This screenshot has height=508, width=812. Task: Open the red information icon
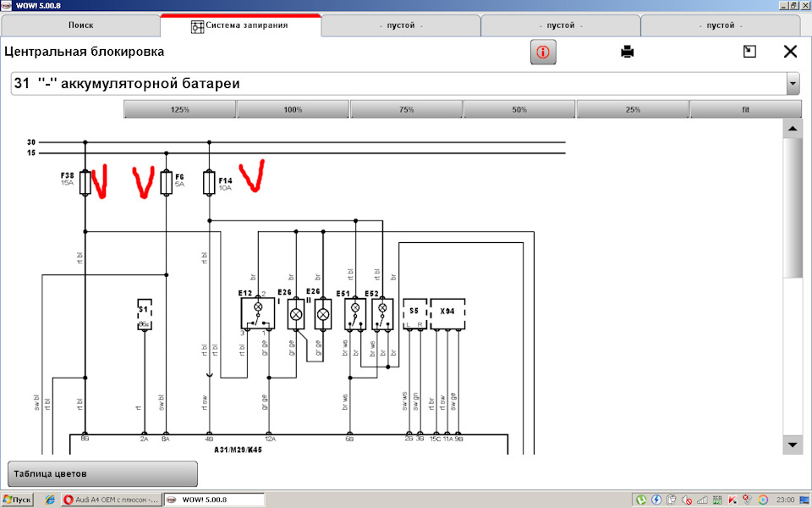[542, 52]
